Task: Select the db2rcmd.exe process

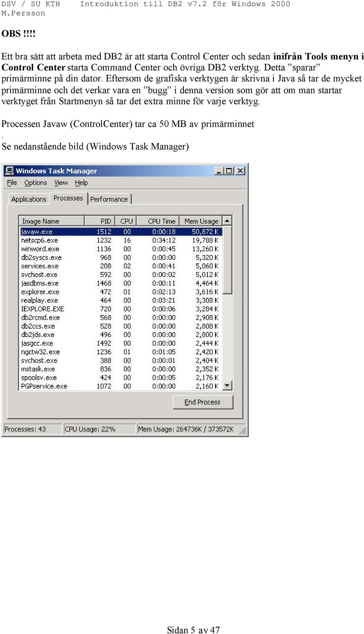Action: tap(121, 318)
